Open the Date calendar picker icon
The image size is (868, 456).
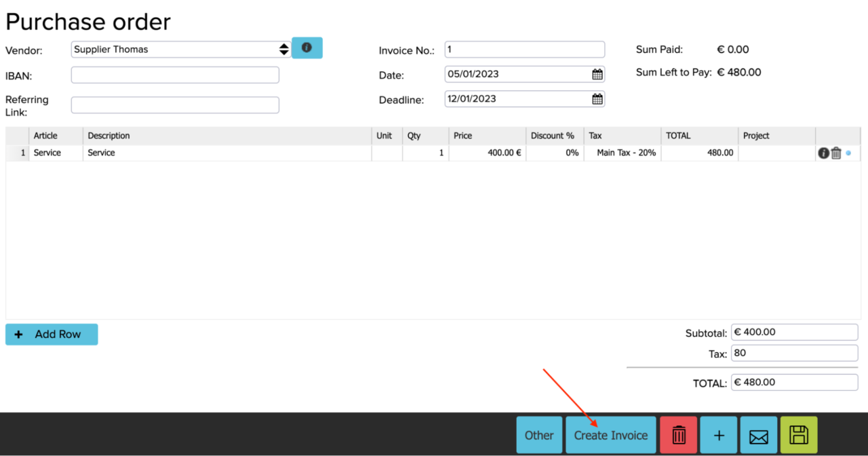coord(597,73)
